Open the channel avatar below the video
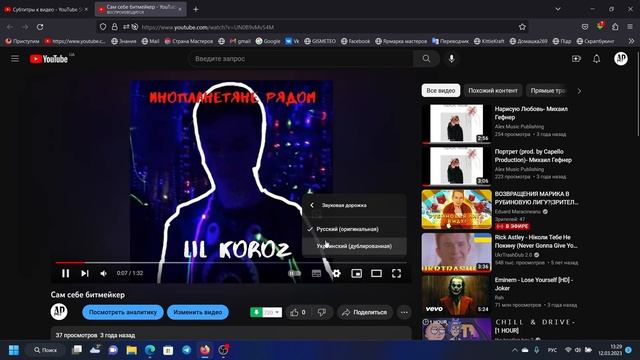Image resolution: width=640 pixels, height=360 pixels. (59, 312)
